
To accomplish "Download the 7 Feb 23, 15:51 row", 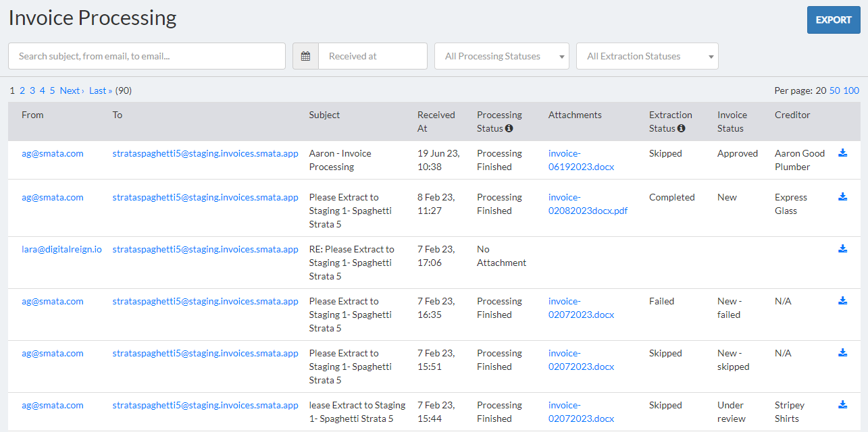I will pyautogui.click(x=842, y=353).
